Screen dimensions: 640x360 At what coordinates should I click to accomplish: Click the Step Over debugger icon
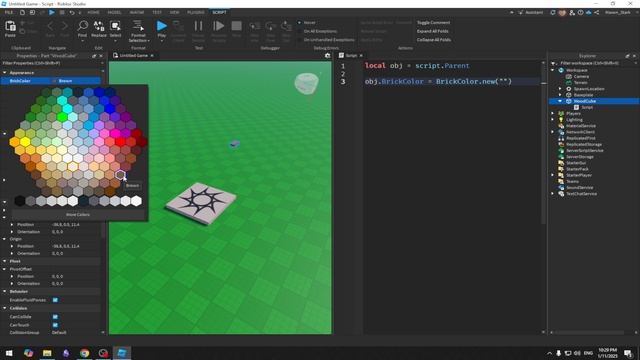[x=271, y=27]
